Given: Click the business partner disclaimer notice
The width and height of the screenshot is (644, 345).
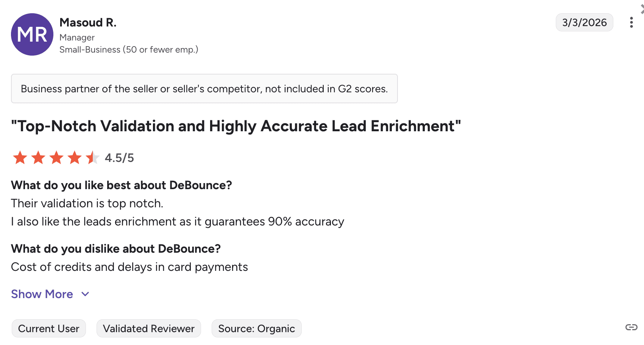Looking at the screenshot, I should 204,89.
